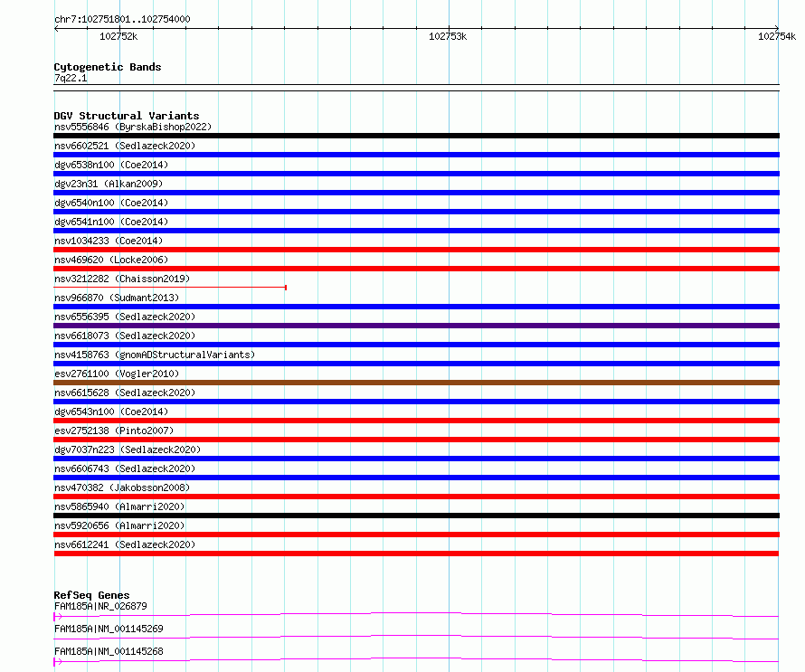Select the 7q22.1 band label
The image size is (805, 672).
(71, 78)
